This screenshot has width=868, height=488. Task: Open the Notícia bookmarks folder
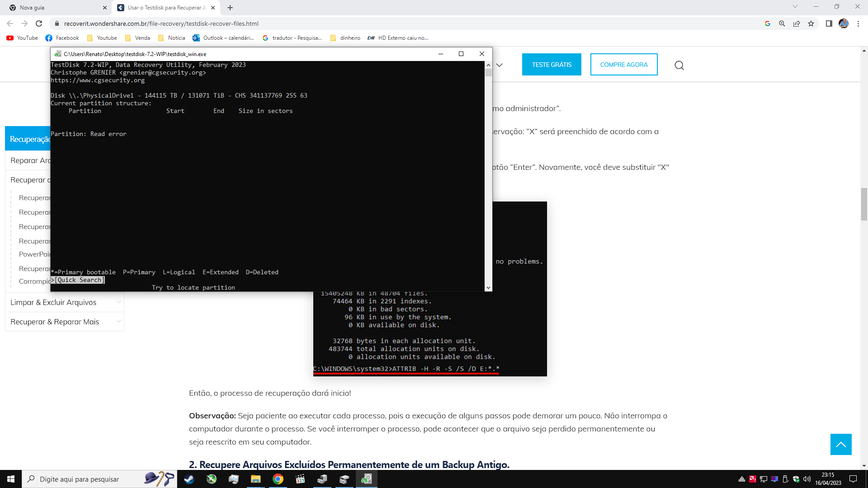[x=171, y=38]
